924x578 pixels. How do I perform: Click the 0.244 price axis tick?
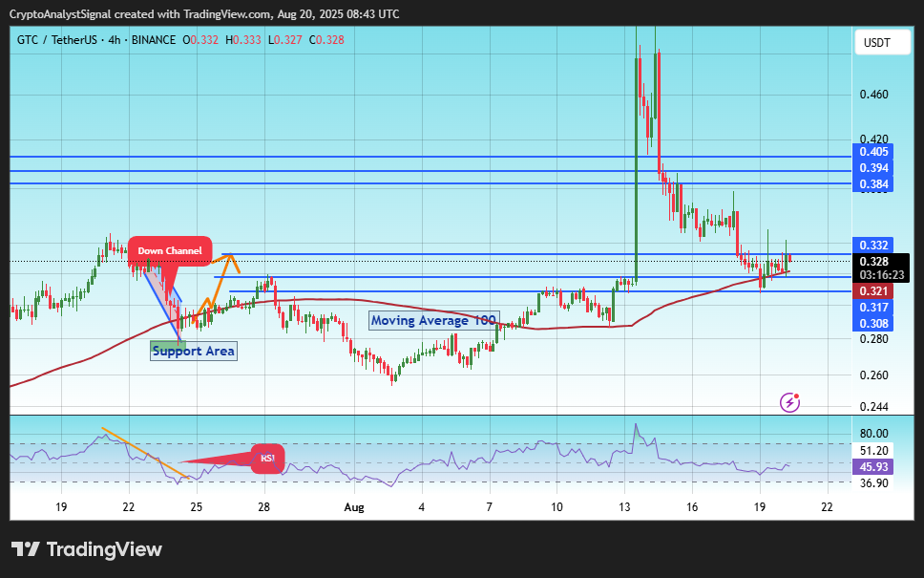coord(874,407)
